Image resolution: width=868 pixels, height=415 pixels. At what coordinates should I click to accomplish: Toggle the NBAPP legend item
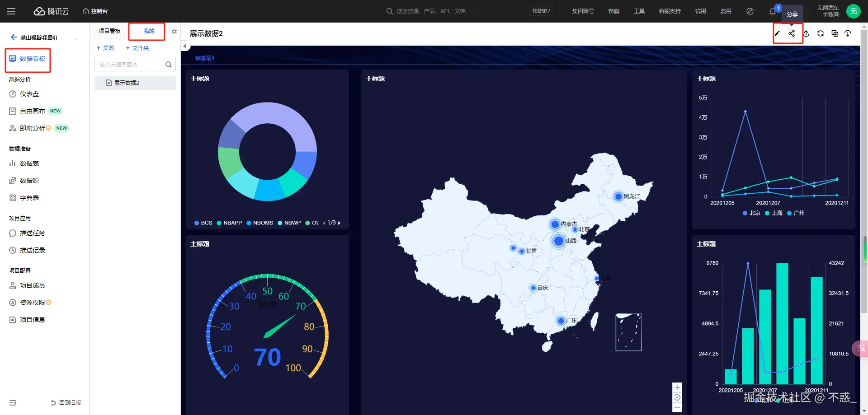tap(229, 223)
